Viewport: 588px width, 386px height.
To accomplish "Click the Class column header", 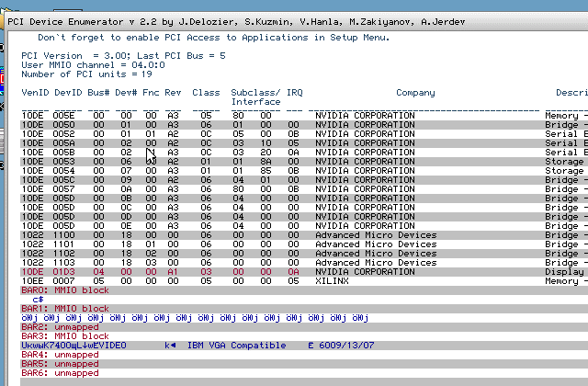I will [206, 93].
